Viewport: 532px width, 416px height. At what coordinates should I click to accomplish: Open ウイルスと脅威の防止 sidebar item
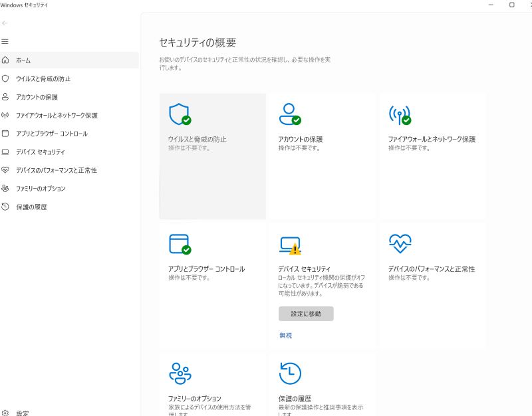tap(69, 78)
